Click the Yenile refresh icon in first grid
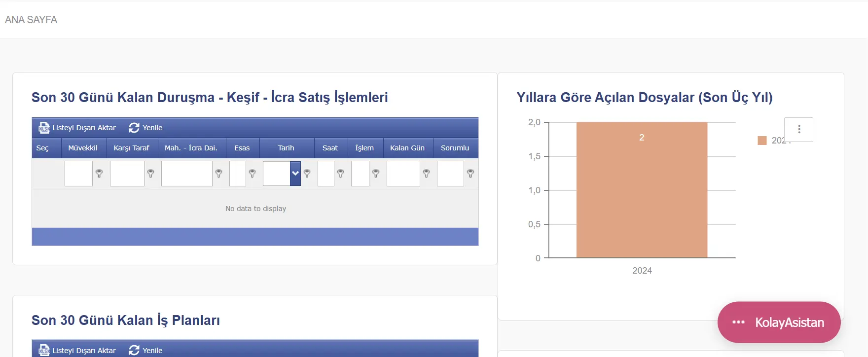Viewport: 868px width, 357px height. click(134, 128)
